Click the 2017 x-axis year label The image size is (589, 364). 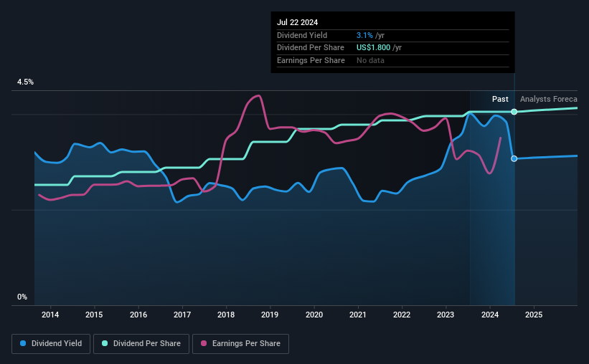(x=182, y=315)
